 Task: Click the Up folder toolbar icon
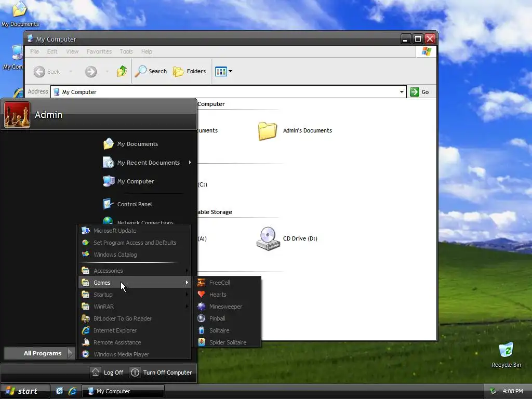coord(122,71)
